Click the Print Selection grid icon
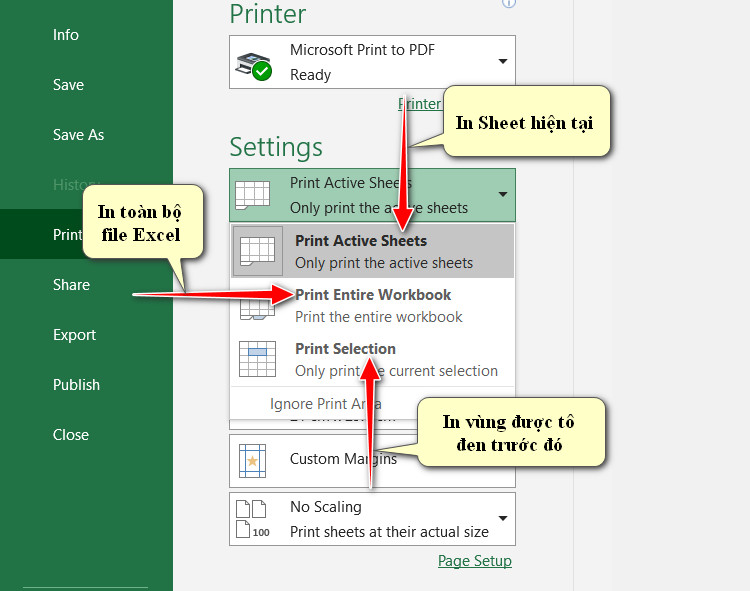The width and height of the screenshot is (750, 591). coord(257,359)
